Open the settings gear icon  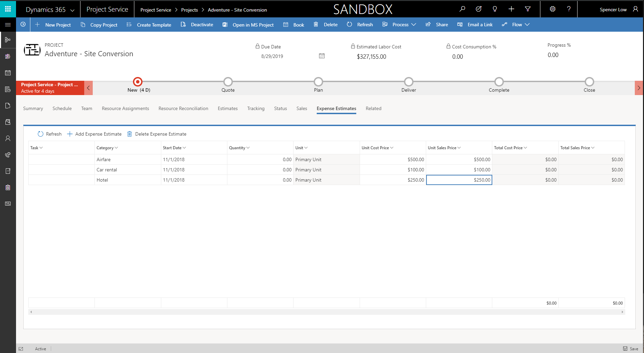pyautogui.click(x=553, y=9)
